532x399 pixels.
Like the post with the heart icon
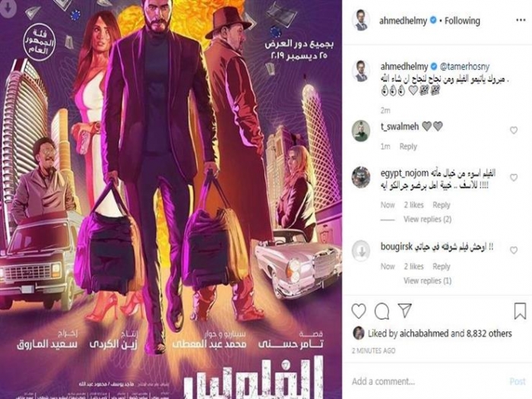[x=359, y=311]
